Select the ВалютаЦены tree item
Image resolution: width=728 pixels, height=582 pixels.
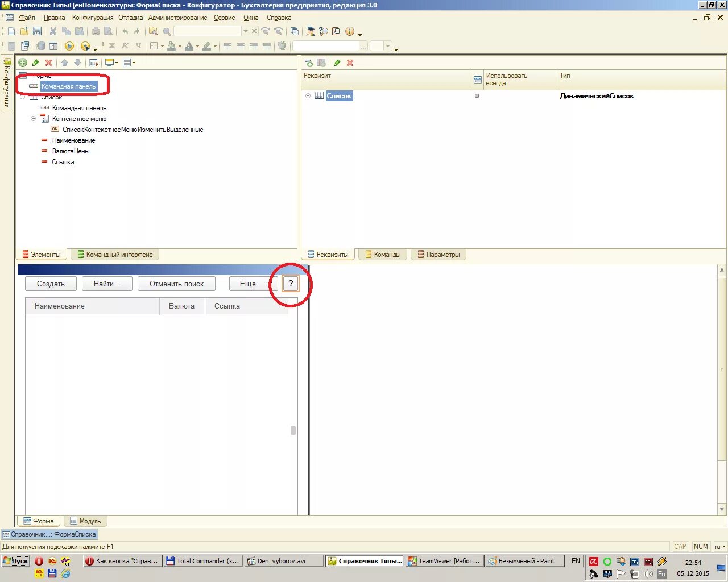[x=71, y=151]
